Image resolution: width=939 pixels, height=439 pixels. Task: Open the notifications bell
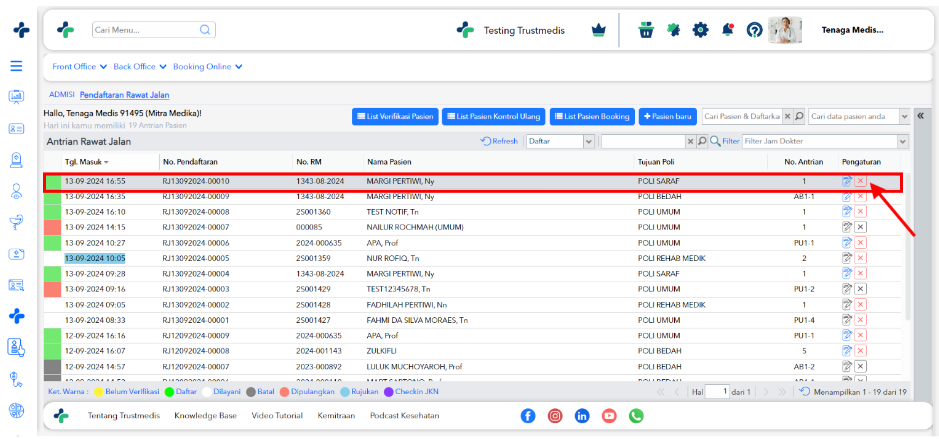728,30
